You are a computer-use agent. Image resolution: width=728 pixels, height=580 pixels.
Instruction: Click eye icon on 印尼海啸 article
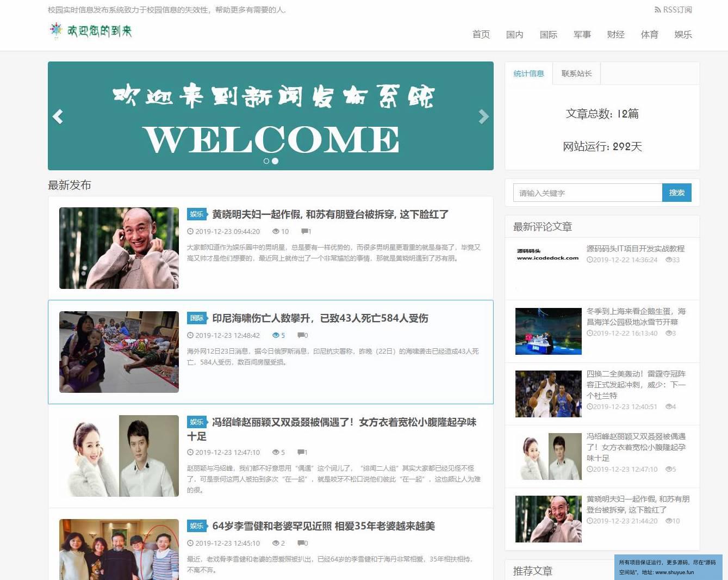276,335
